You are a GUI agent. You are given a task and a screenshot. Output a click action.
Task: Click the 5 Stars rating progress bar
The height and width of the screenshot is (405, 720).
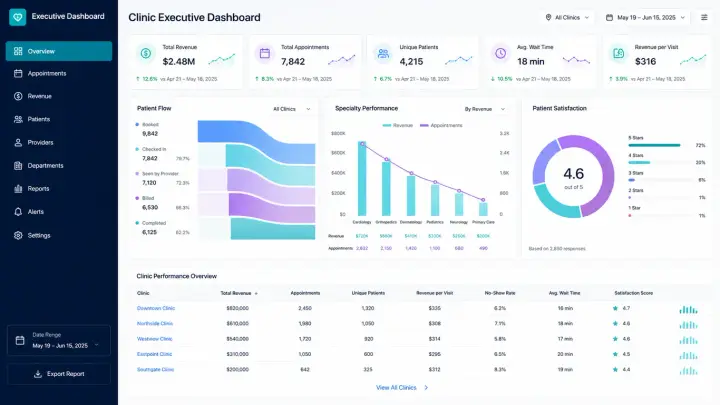coord(660,145)
